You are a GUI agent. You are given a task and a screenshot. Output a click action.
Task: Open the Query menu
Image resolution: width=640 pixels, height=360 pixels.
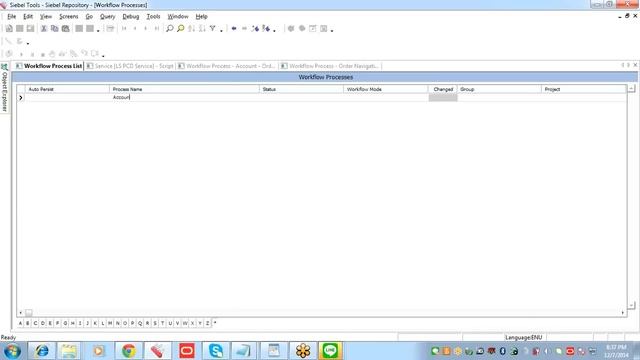pos(107,16)
